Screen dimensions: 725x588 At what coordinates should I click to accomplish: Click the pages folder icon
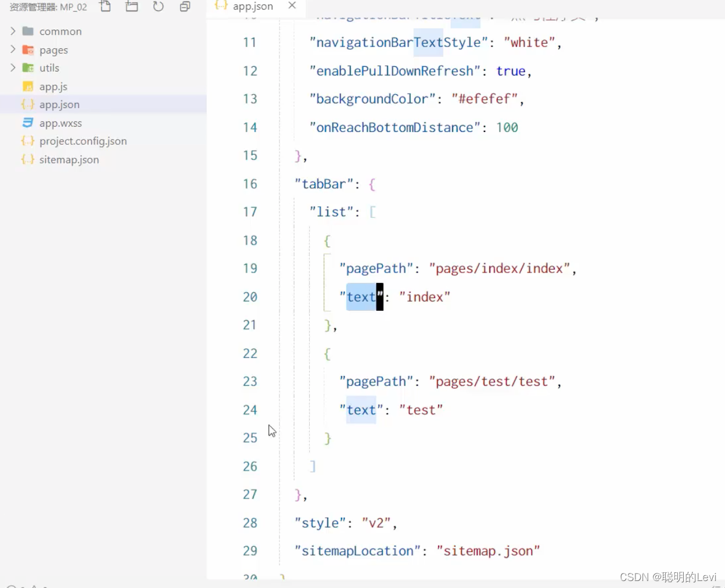[x=28, y=50]
